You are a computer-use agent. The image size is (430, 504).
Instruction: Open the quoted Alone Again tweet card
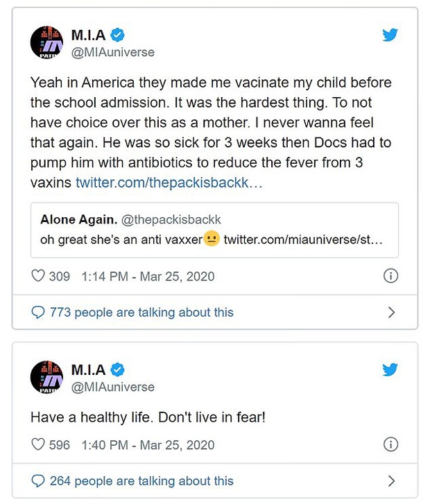(x=214, y=230)
